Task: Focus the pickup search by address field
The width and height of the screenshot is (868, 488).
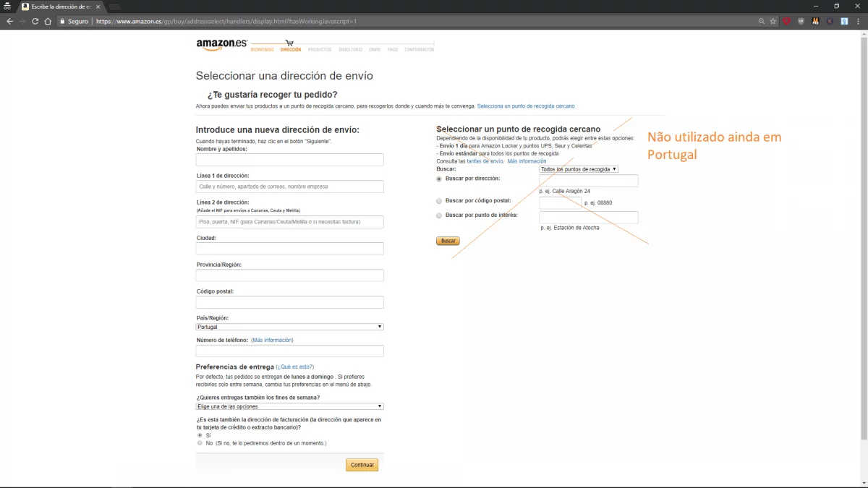Action: pos(589,181)
